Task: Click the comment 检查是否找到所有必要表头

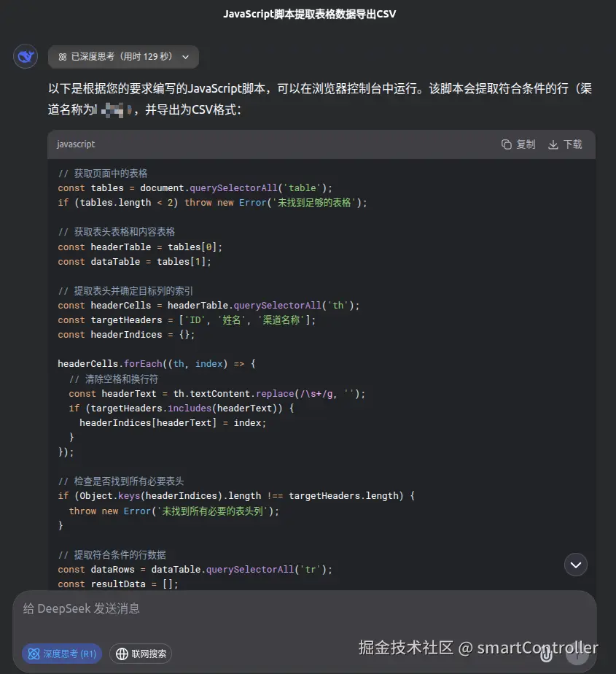Action: coord(121,481)
